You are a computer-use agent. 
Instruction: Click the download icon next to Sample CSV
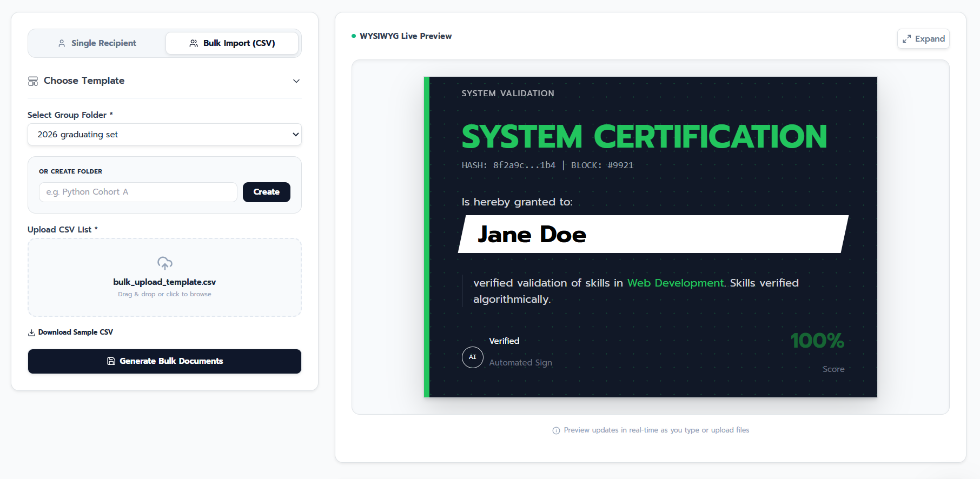click(31, 332)
